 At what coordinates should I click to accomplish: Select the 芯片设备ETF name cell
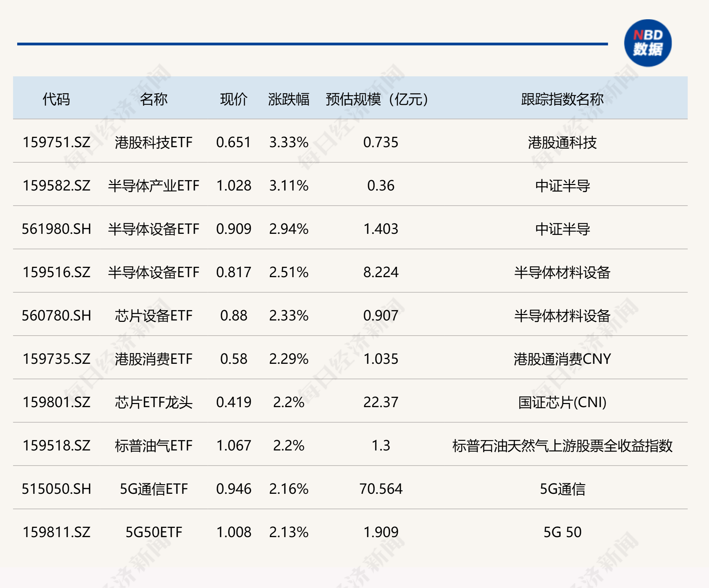pyautogui.click(x=154, y=316)
